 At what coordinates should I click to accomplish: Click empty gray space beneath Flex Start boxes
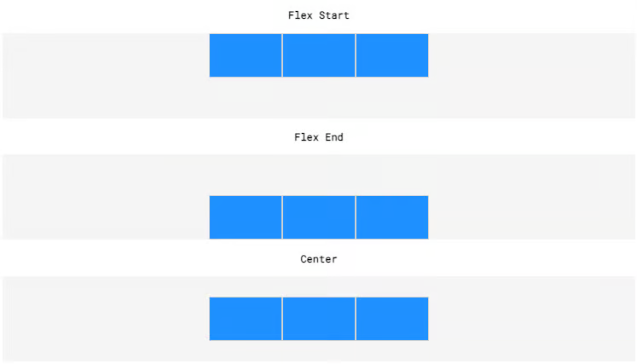click(x=319, y=97)
